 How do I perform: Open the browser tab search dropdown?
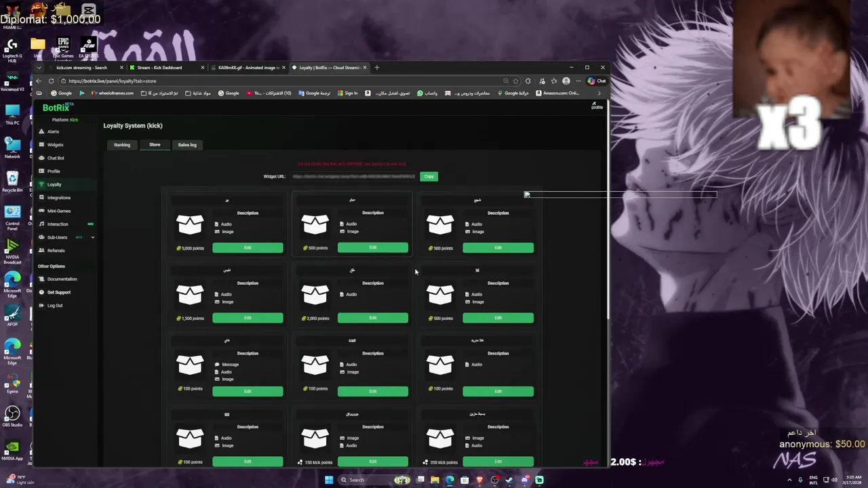point(39,67)
